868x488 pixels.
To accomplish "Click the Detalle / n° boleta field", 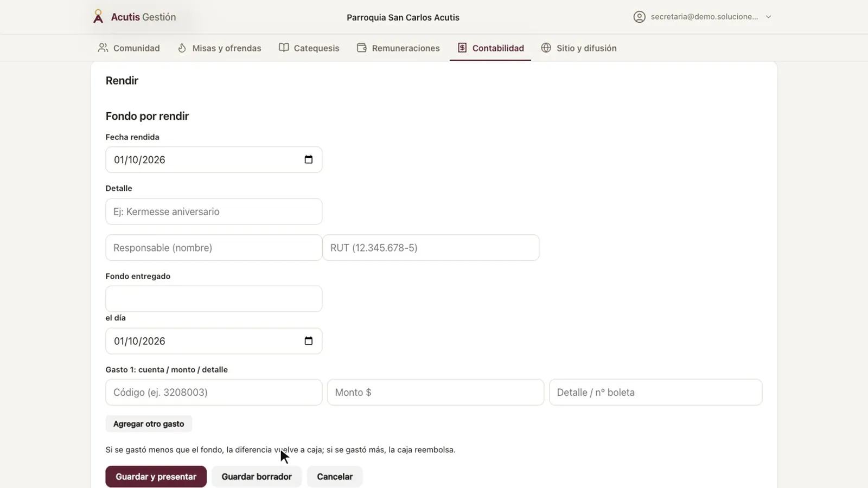I will 655,392.
